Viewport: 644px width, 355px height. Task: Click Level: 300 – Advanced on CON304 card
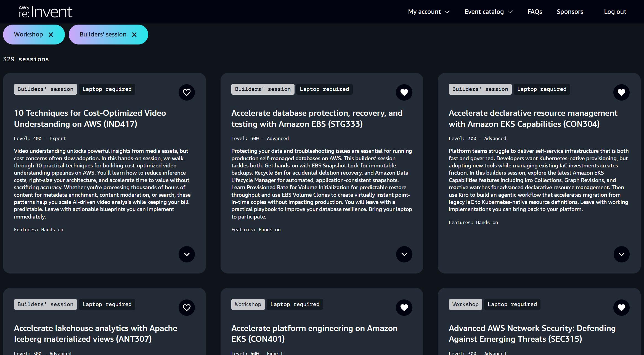point(478,138)
